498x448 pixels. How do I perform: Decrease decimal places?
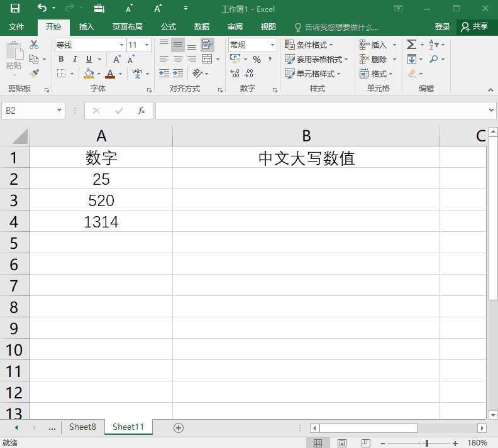point(248,74)
